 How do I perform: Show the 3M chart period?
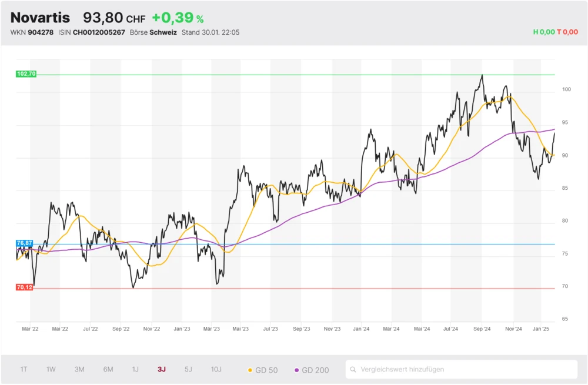[79, 370]
